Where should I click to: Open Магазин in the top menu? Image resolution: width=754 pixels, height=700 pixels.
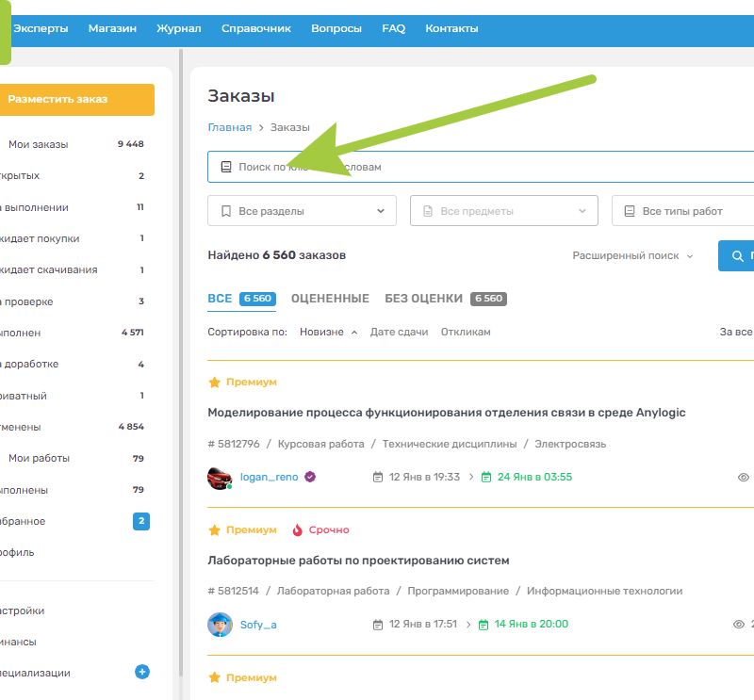point(112,28)
